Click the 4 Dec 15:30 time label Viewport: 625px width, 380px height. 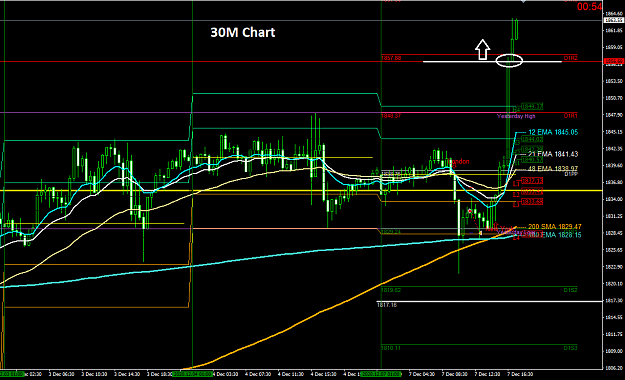(x=323, y=374)
